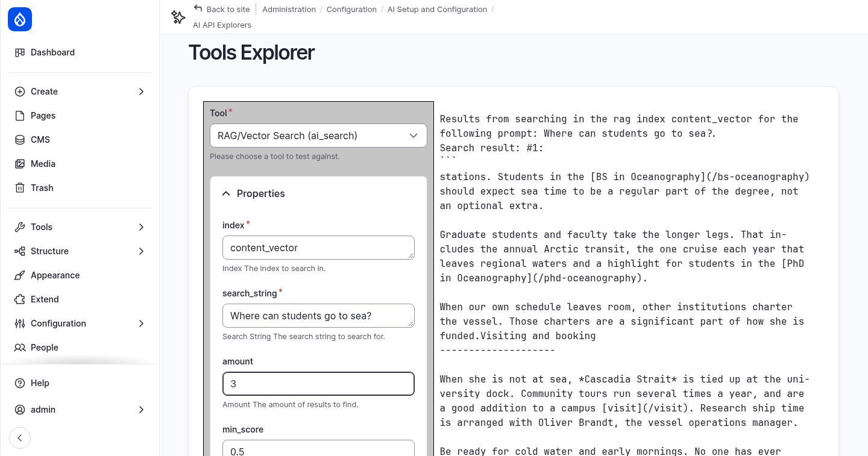868x456 pixels.
Task: Open the Configuration breadcrumb link
Action: pos(351,9)
